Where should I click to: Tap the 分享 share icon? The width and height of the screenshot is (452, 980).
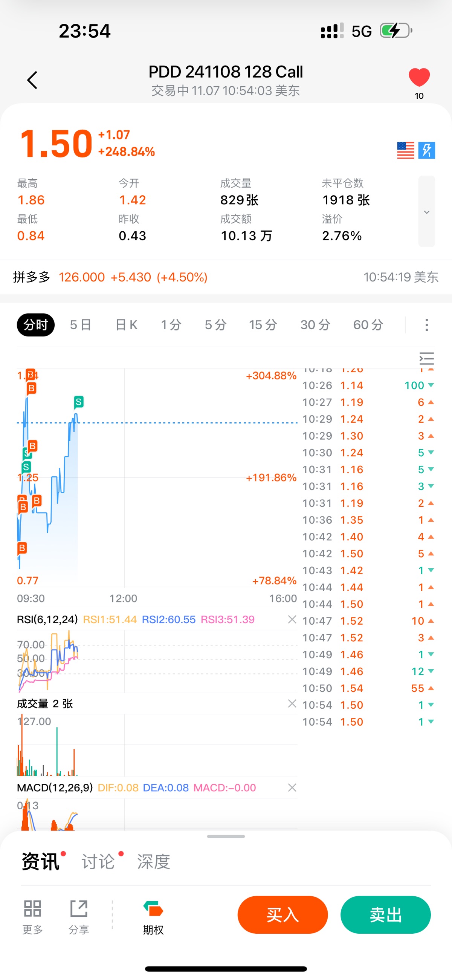click(79, 917)
